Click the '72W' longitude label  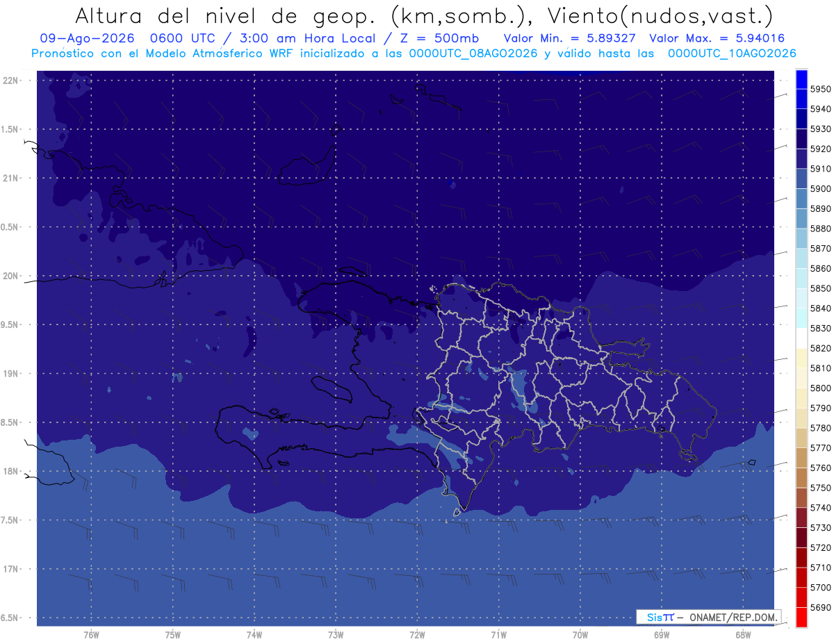[417, 634]
